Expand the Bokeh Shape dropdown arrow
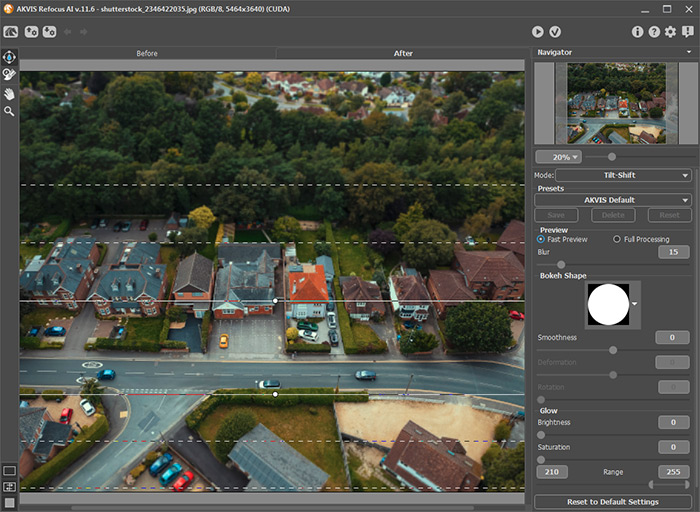 coord(634,304)
